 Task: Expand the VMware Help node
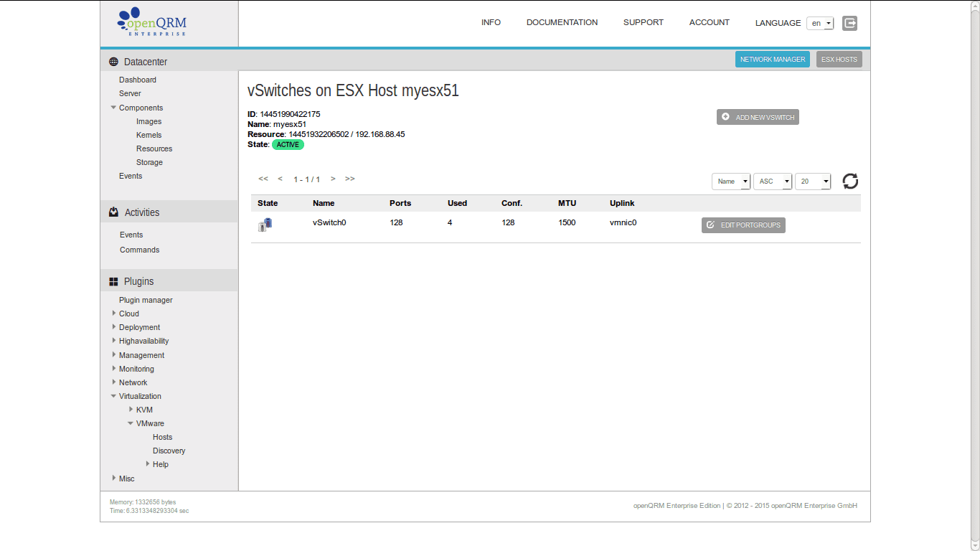148,464
